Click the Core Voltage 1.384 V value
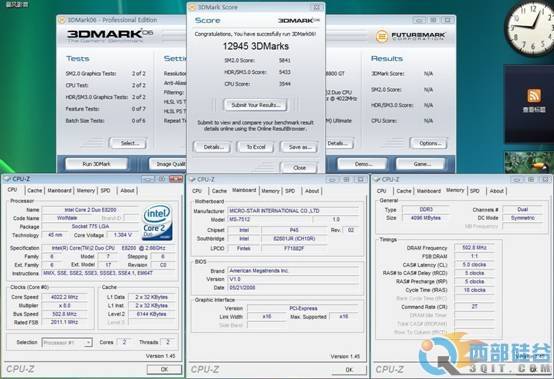The image size is (554, 379). [x=123, y=235]
